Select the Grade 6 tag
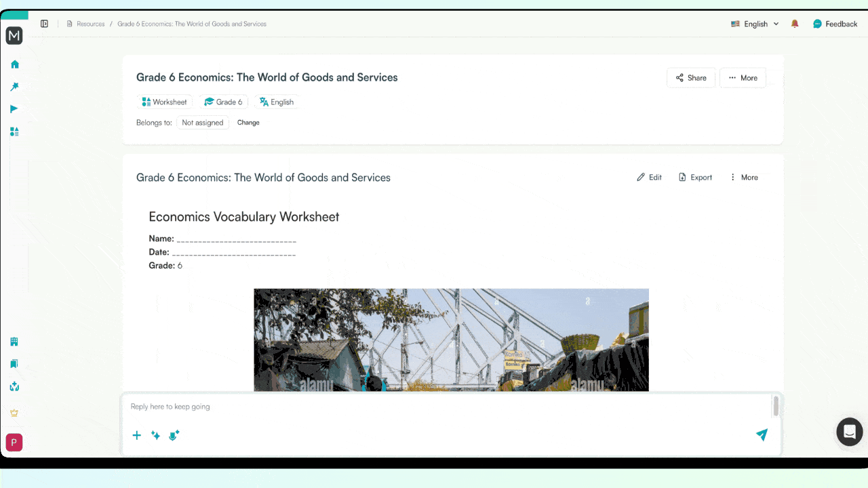 click(223, 102)
